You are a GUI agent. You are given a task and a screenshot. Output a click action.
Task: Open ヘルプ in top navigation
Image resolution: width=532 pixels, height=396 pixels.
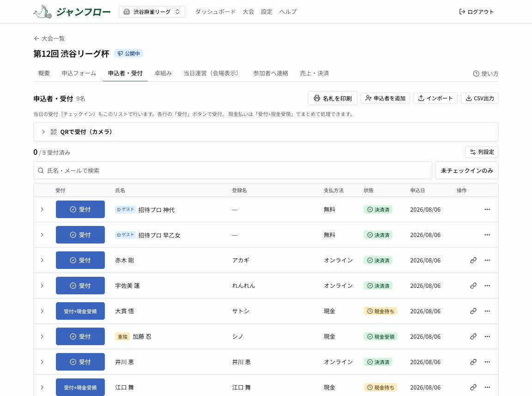point(288,12)
